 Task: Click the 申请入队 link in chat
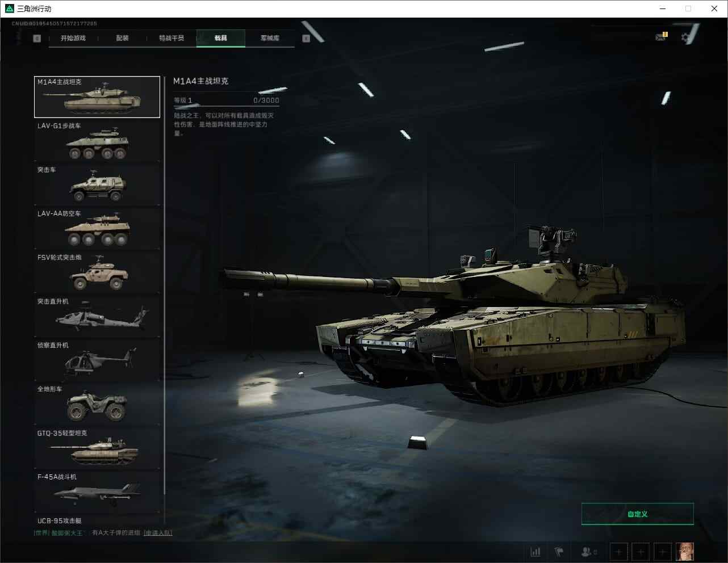(x=158, y=533)
